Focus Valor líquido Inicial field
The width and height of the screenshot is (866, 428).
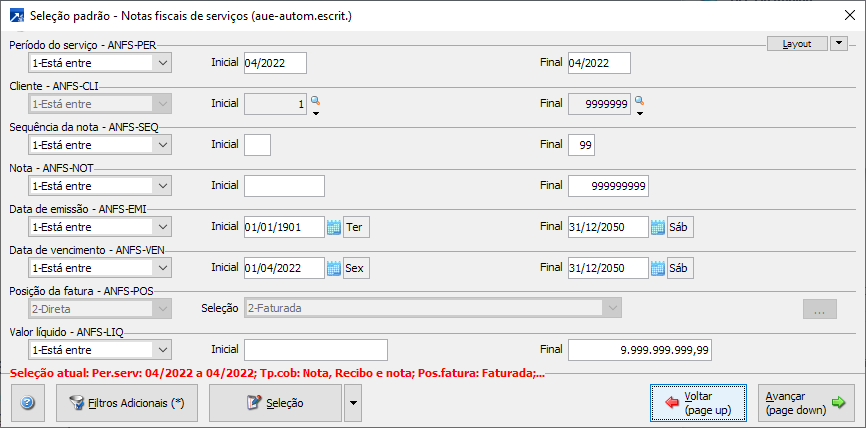(316, 350)
